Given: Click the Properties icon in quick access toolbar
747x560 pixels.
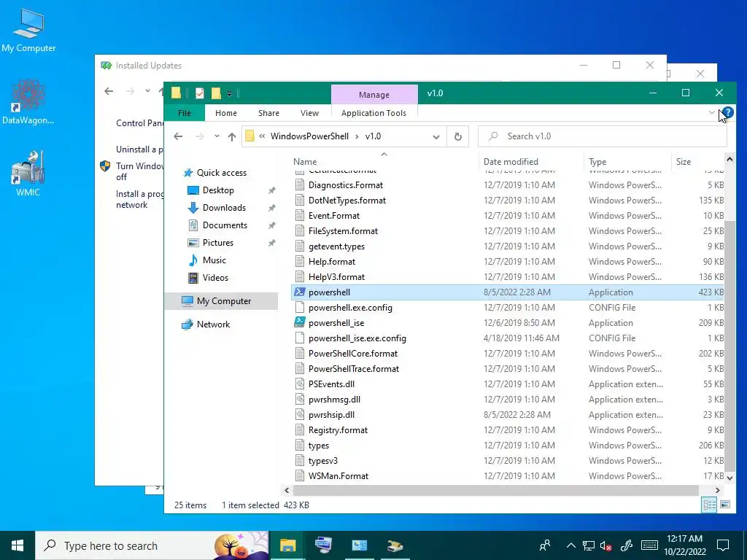Looking at the screenshot, I should [x=200, y=93].
